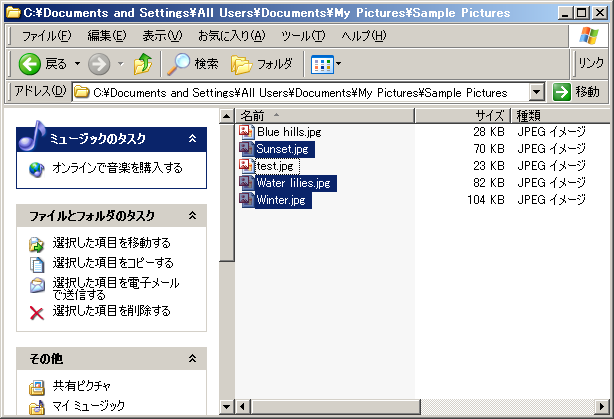Sort by the 種類 column header
The height and width of the screenshot is (419, 614).
pyautogui.click(x=561, y=116)
